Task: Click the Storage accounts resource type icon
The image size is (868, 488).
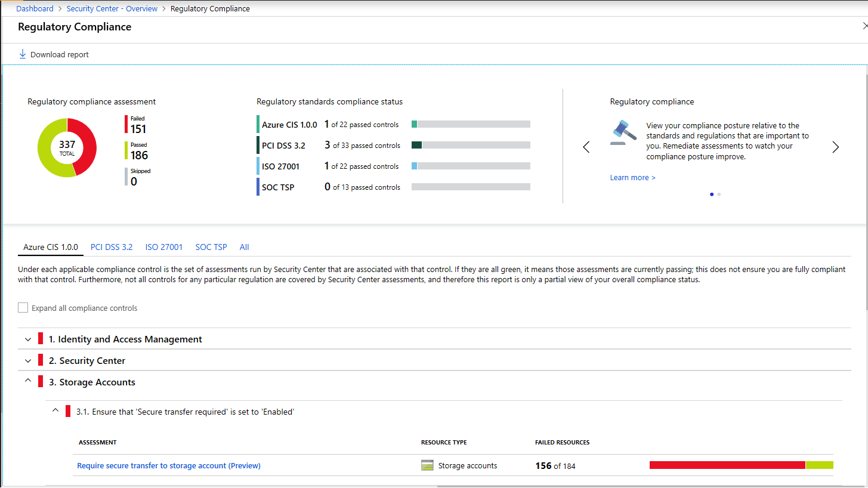Action: (427, 466)
